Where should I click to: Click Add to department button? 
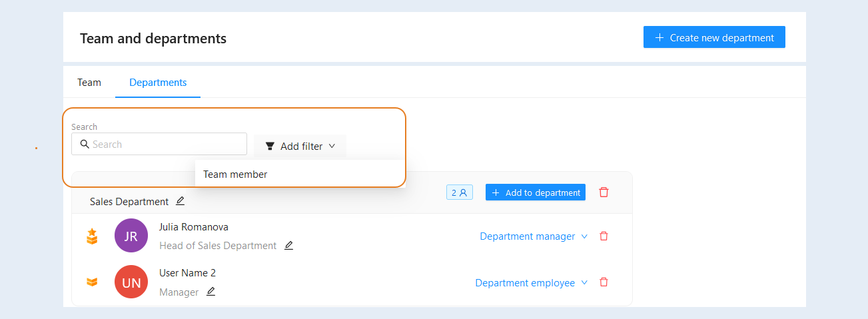click(x=536, y=192)
